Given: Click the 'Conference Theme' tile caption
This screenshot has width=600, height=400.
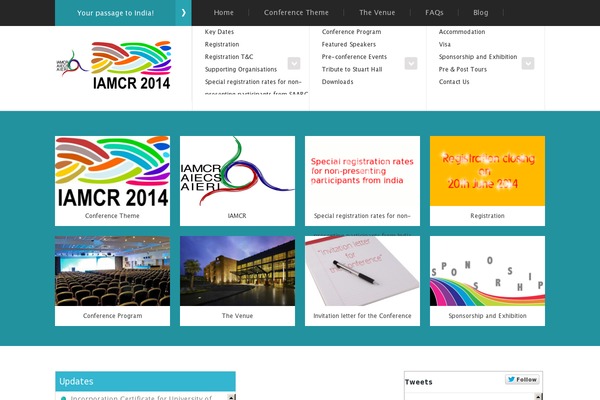Looking at the screenshot, I should (x=112, y=216).
